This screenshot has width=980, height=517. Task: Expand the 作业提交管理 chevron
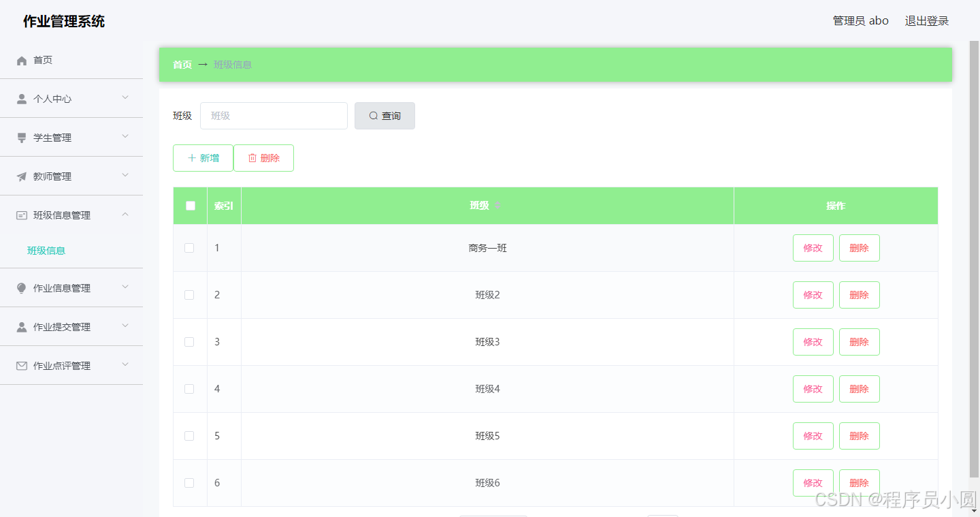click(125, 326)
